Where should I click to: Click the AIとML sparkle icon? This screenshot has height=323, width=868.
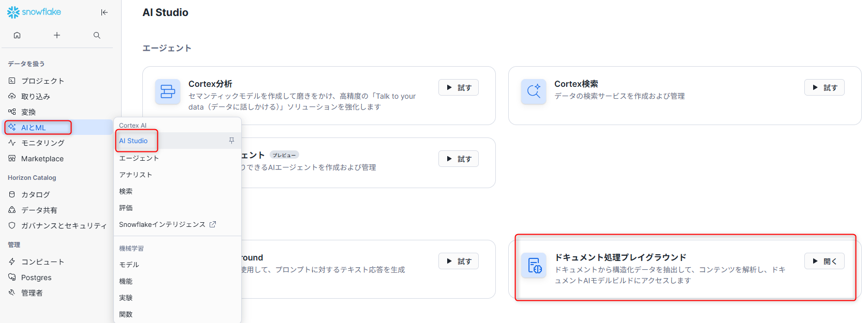click(x=12, y=127)
